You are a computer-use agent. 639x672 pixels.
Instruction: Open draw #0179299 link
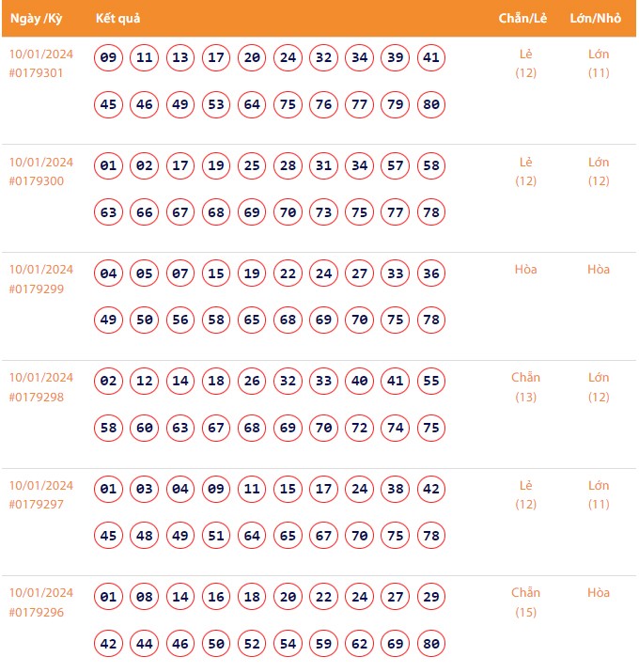pyautogui.click(x=37, y=289)
